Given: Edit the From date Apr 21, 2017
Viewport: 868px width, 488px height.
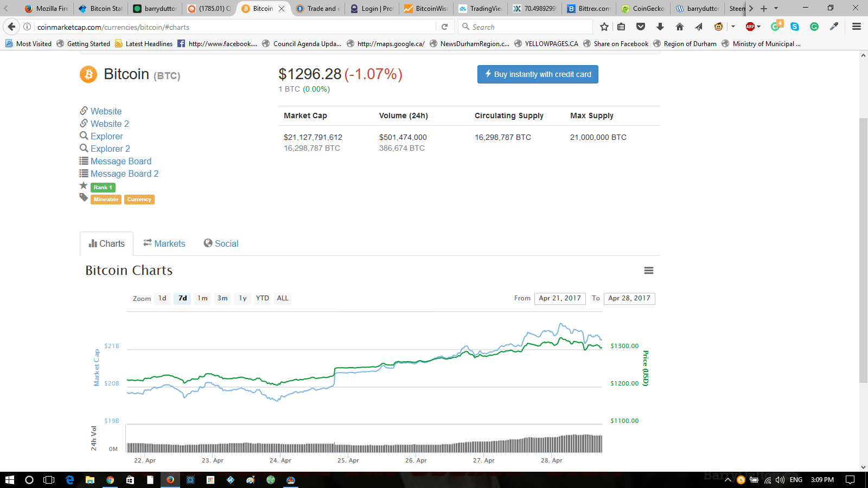Looking at the screenshot, I should (x=560, y=299).
